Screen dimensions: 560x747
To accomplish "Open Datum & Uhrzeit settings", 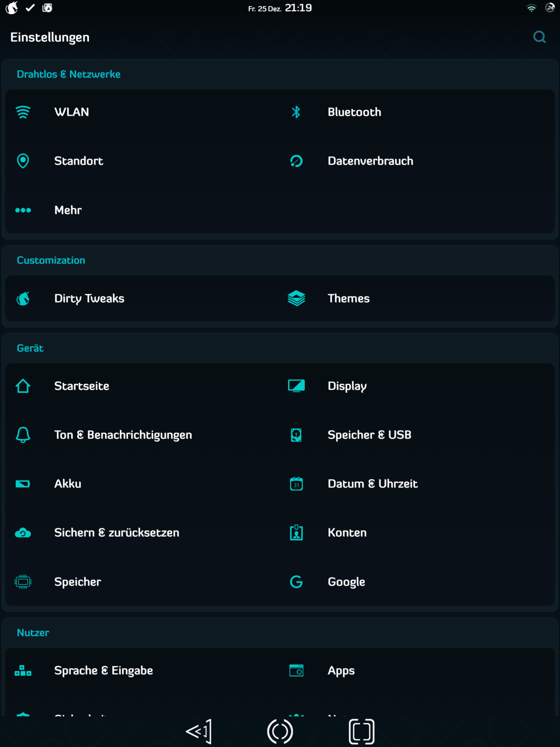I will tap(372, 484).
